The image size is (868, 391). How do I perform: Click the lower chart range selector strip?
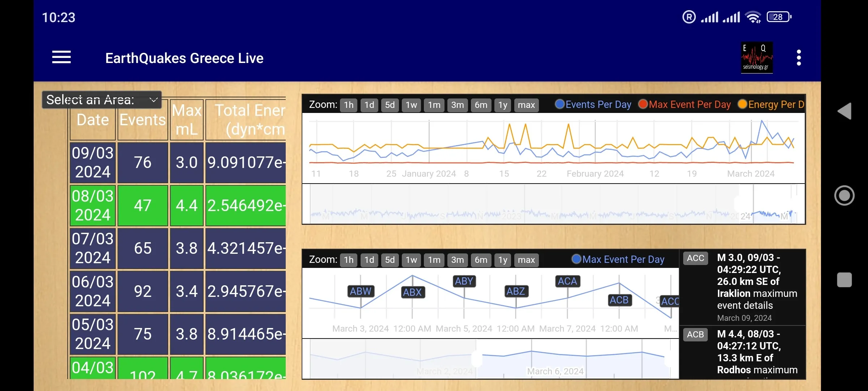(490, 359)
